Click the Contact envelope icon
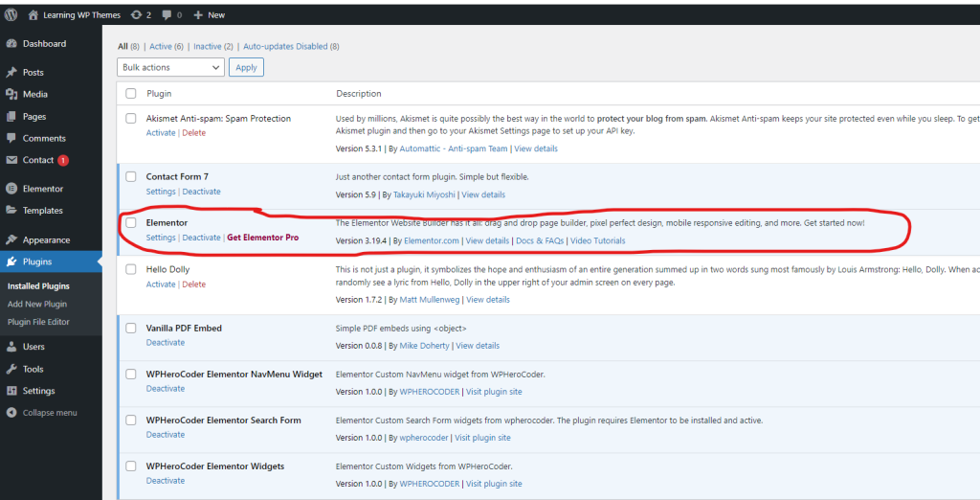The height and width of the screenshot is (500, 980). [x=11, y=160]
